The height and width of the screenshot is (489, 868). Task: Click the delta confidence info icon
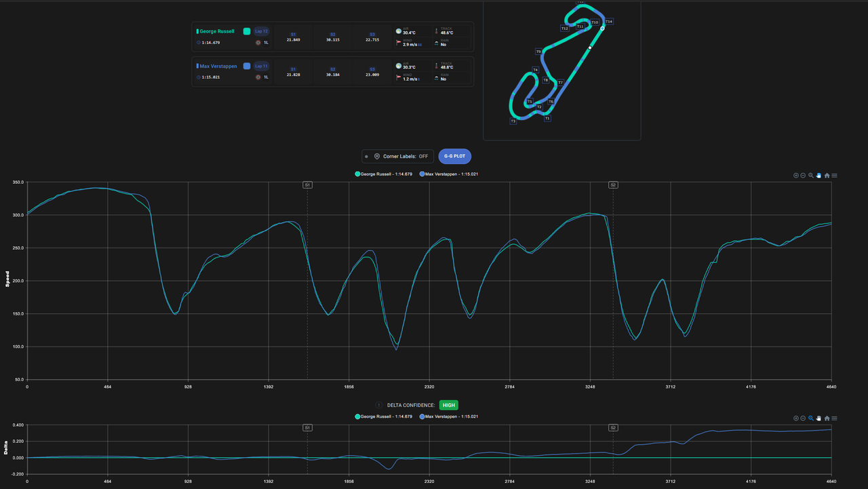pos(378,405)
